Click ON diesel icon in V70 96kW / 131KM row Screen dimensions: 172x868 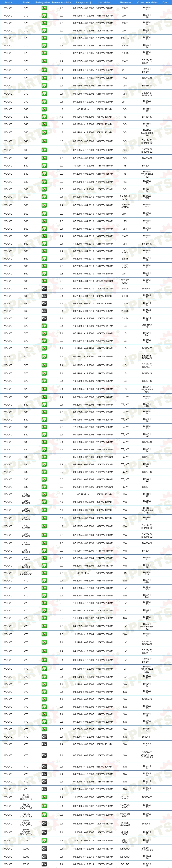click(x=44, y=744)
